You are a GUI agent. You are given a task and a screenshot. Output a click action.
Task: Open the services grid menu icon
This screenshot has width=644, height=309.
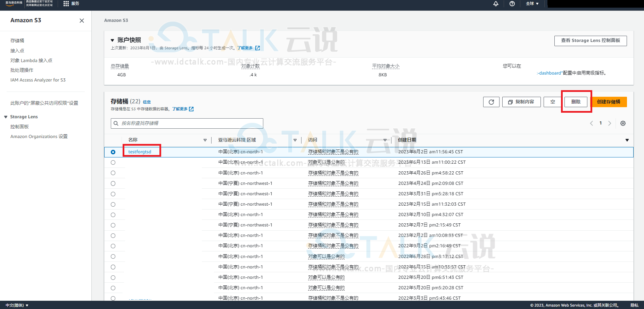tap(66, 3)
